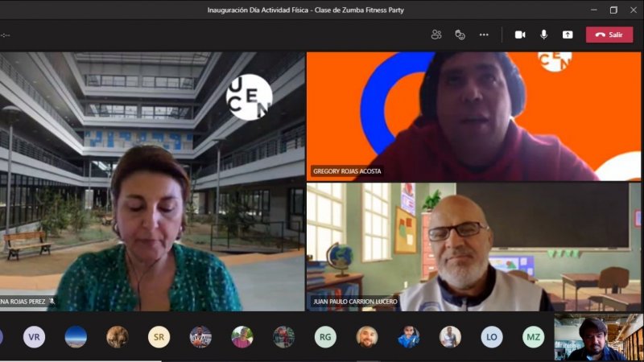Click the landscape photo participant avatar
The height and width of the screenshot is (362, 644).
76,336
